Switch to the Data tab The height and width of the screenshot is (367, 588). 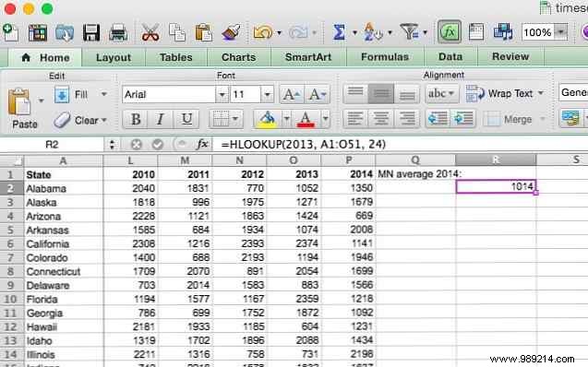450,57
